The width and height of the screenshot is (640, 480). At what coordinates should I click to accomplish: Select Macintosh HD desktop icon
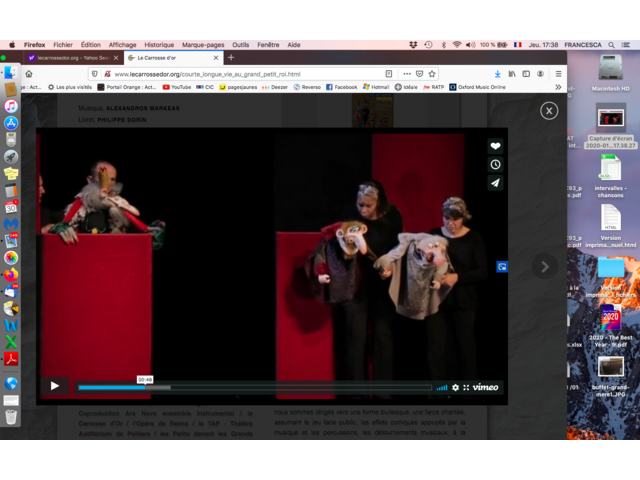click(x=611, y=73)
